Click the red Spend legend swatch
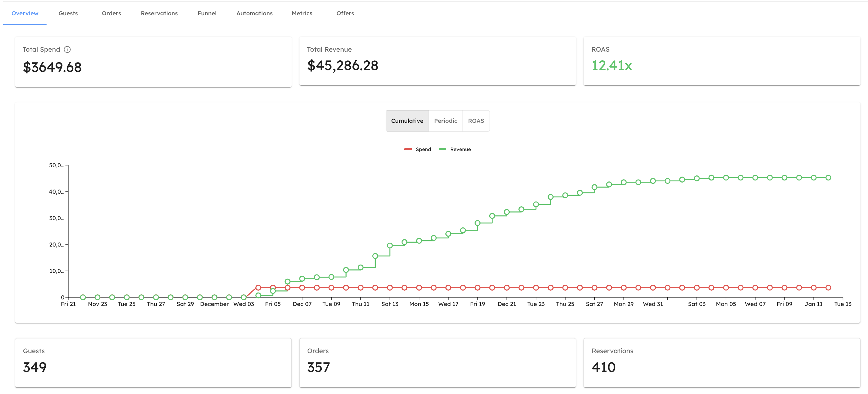 tap(408, 149)
